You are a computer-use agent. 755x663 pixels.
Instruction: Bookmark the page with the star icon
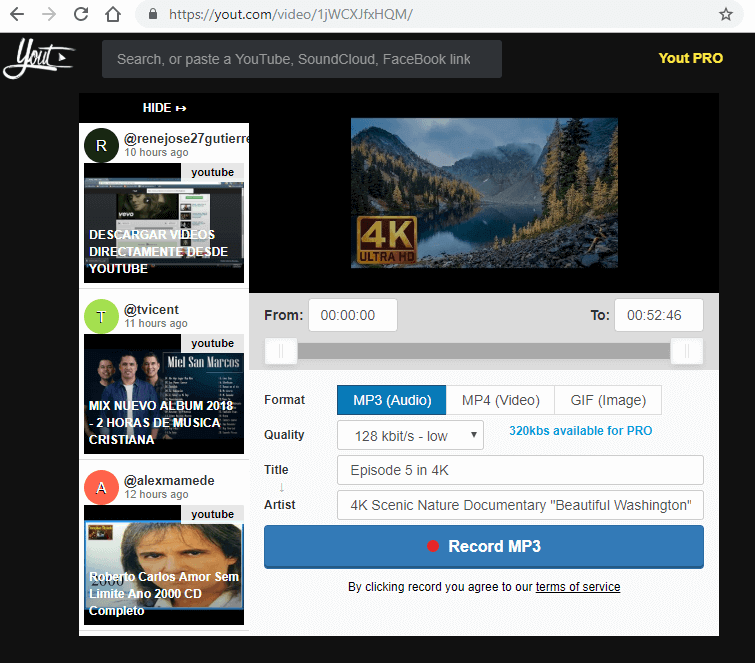726,14
